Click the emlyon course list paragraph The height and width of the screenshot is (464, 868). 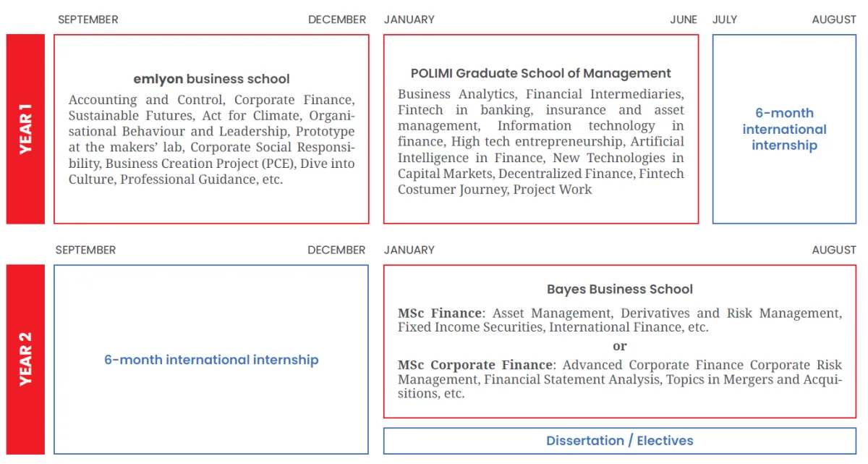[211, 140]
